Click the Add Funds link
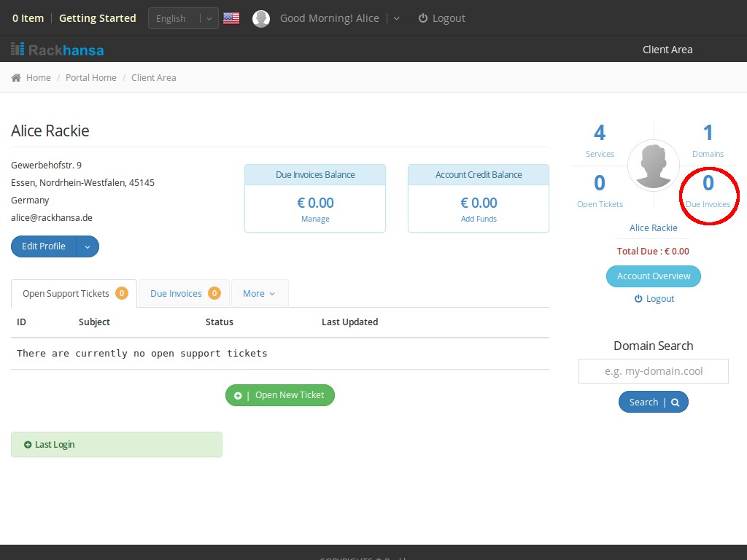747x560 pixels. pos(479,219)
